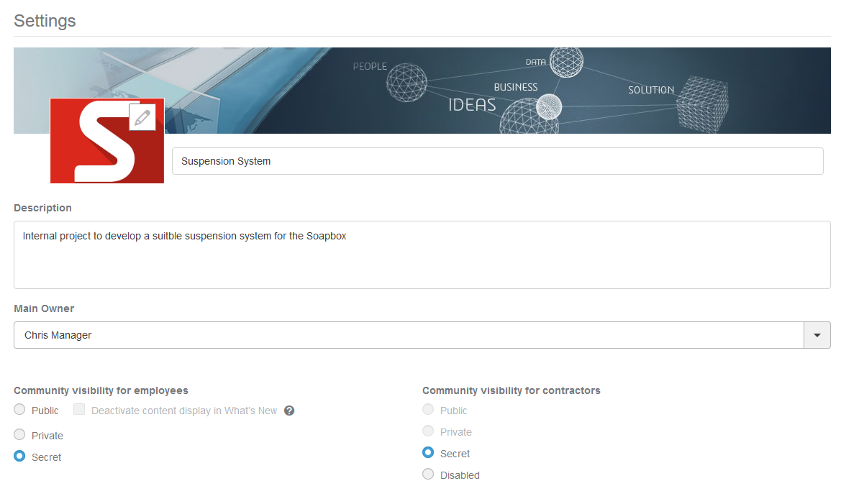Choose Secret visibility for contractors
841x504 pixels.
point(428,453)
